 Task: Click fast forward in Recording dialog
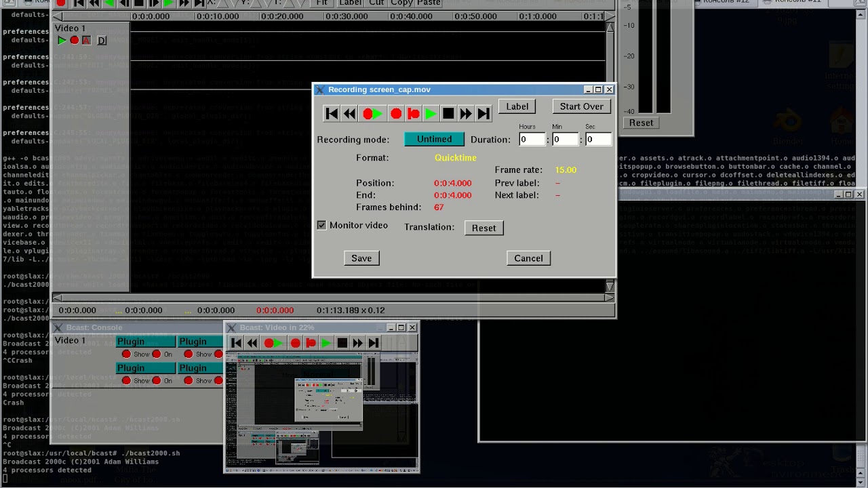(x=466, y=114)
